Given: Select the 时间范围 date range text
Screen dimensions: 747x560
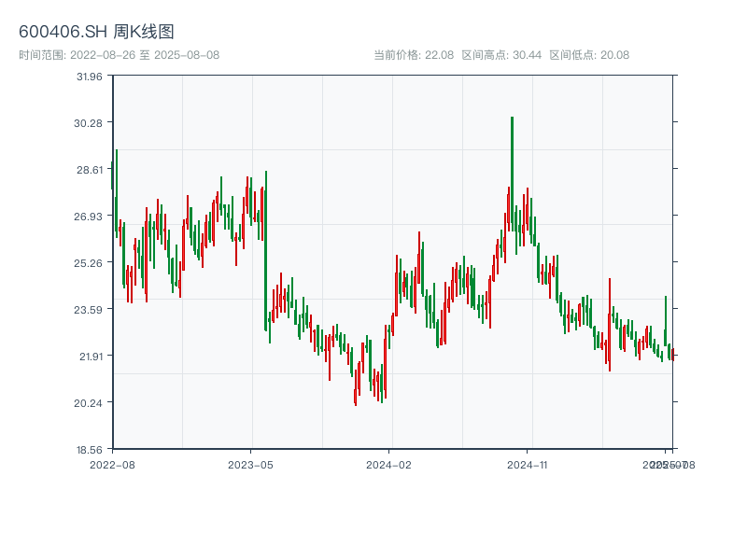Looking at the screenshot, I should (119, 55).
